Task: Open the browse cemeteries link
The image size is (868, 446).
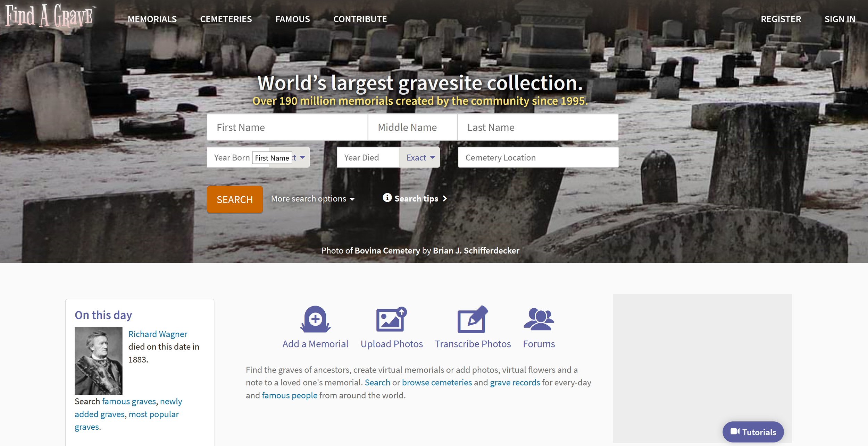Action: [437, 383]
